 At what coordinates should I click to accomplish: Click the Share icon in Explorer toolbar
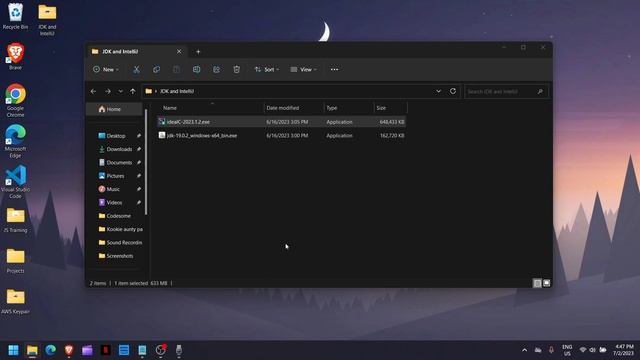pos(216,69)
